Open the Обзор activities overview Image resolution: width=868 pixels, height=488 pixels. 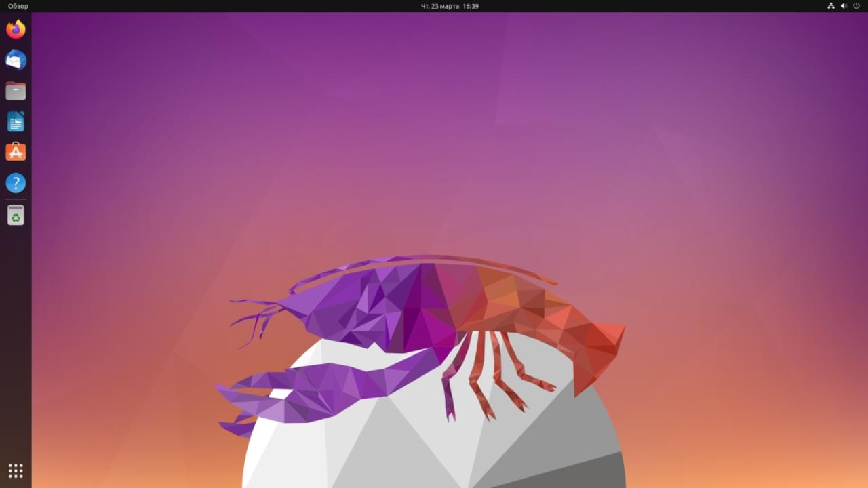tap(18, 6)
